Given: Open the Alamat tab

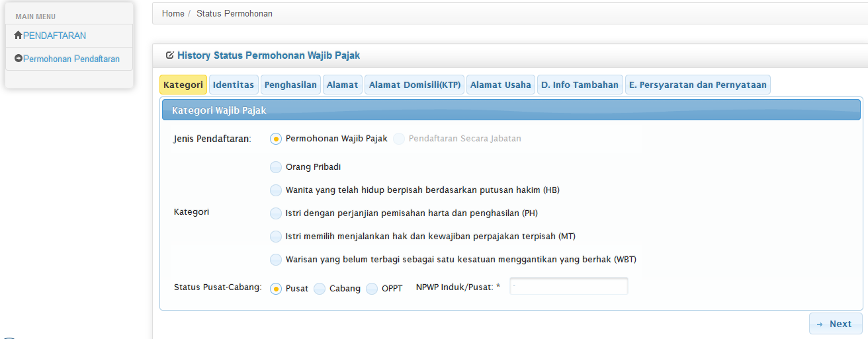Looking at the screenshot, I should point(343,85).
